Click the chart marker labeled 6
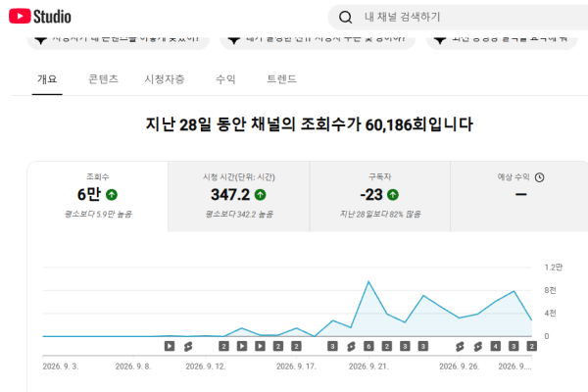588x392 pixels. click(x=368, y=346)
